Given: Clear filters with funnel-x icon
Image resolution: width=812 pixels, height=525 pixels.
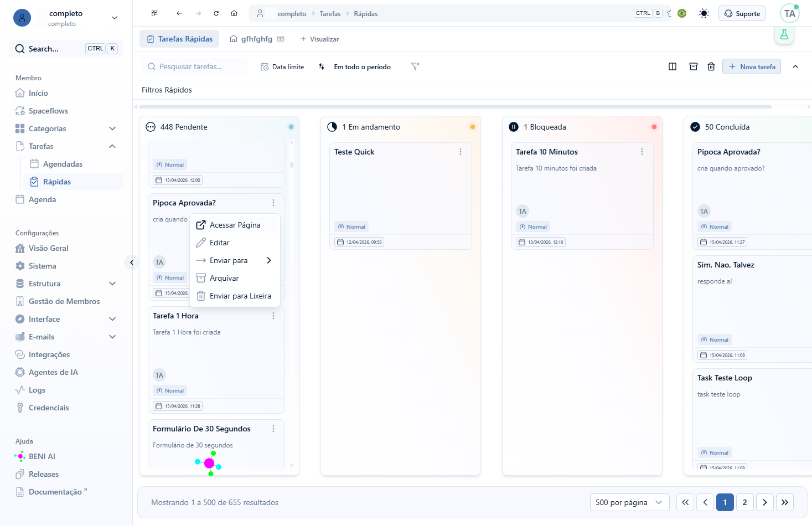Looking at the screenshot, I should pos(415,66).
